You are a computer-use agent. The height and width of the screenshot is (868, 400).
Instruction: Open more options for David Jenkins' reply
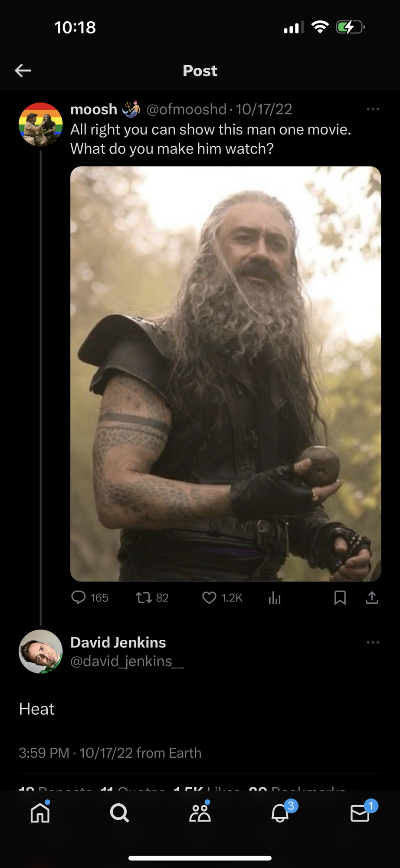coord(373,642)
